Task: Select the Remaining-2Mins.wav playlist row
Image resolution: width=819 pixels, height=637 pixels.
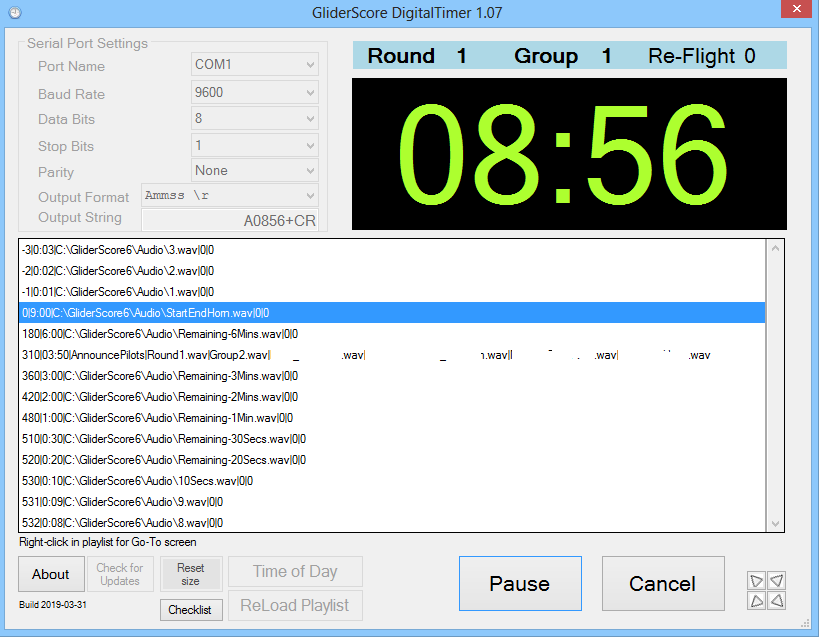Action: (x=392, y=397)
